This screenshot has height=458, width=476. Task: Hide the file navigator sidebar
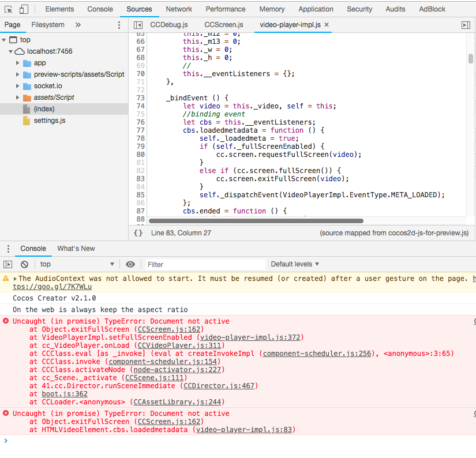(138, 25)
